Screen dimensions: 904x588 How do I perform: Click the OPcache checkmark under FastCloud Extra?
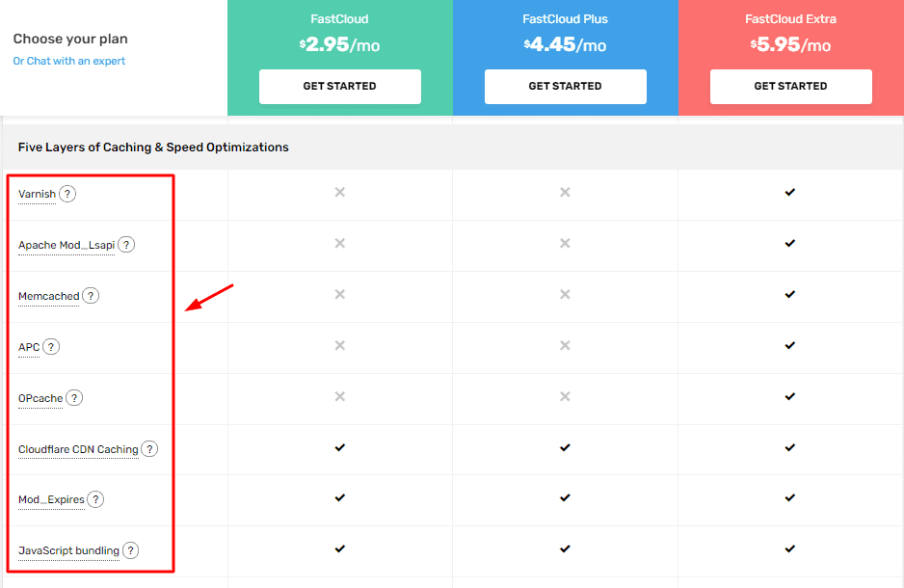(x=790, y=396)
